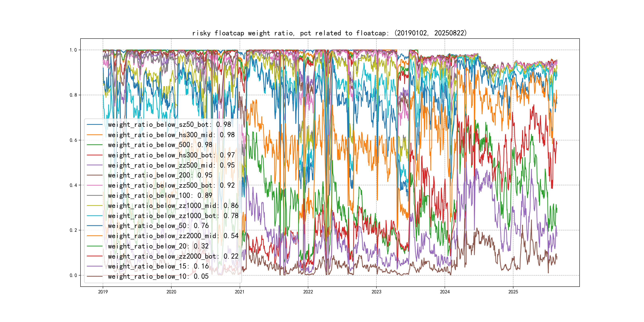Select legend label weight_ratio_below_zz1000_bot
This screenshot has height=322, width=644.
(173, 216)
